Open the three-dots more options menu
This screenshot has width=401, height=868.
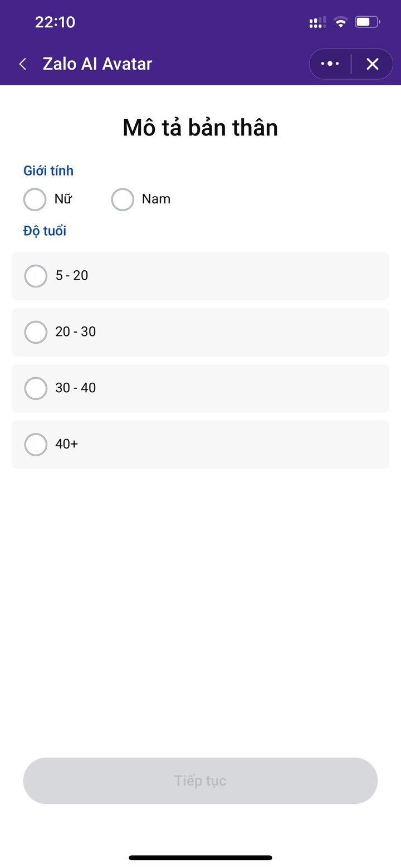point(330,64)
